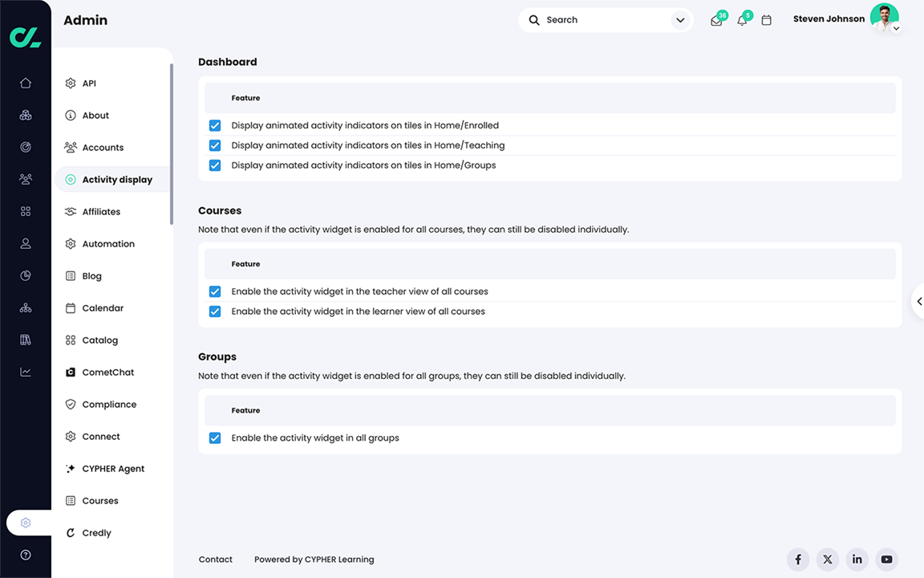The width and height of the screenshot is (924, 578).
Task: Visit the YouTube icon in the footer
Action: click(886, 560)
